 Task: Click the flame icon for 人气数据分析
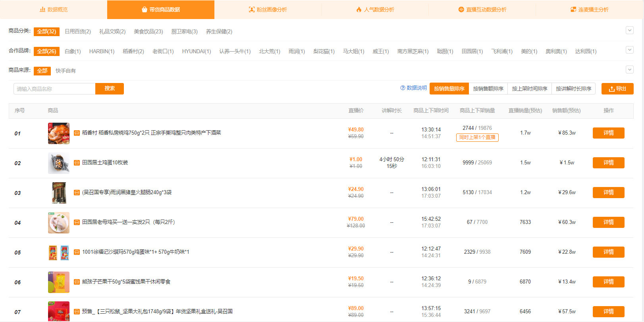click(359, 10)
